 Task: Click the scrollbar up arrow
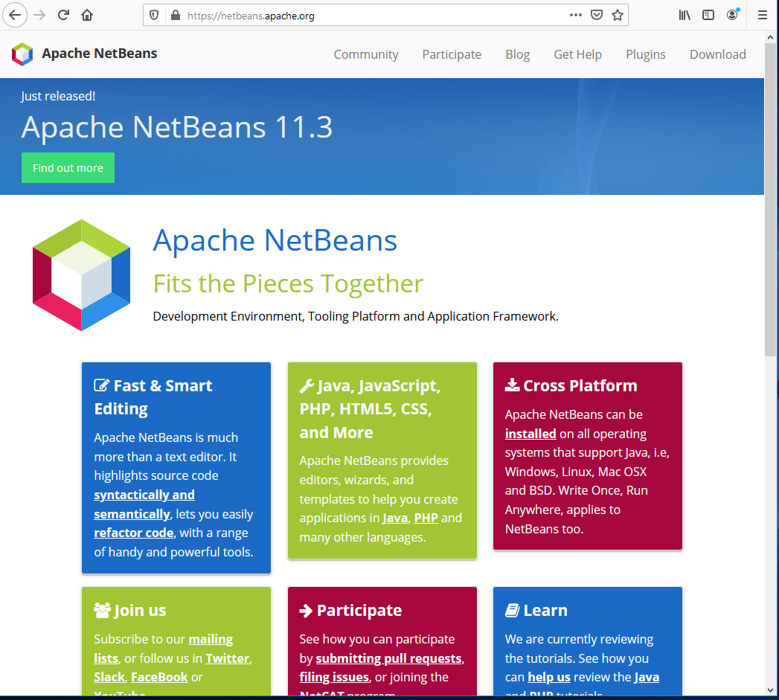(770, 37)
